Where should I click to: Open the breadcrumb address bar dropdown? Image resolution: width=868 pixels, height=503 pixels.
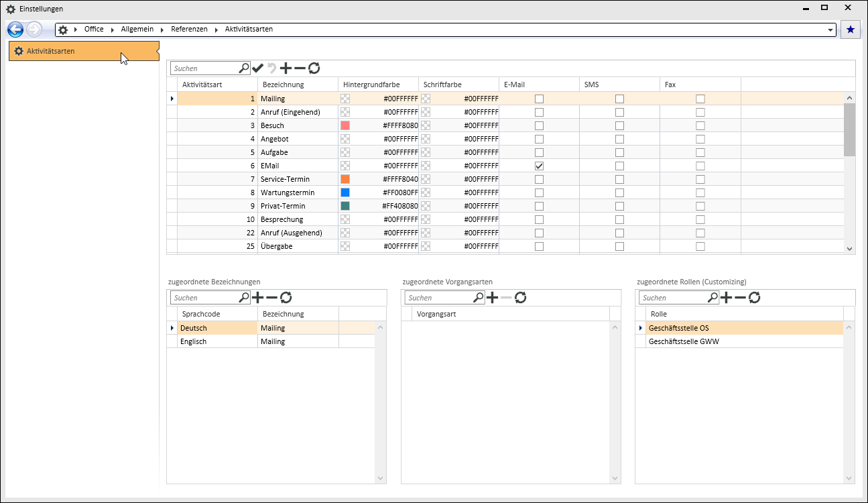click(831, 30)
